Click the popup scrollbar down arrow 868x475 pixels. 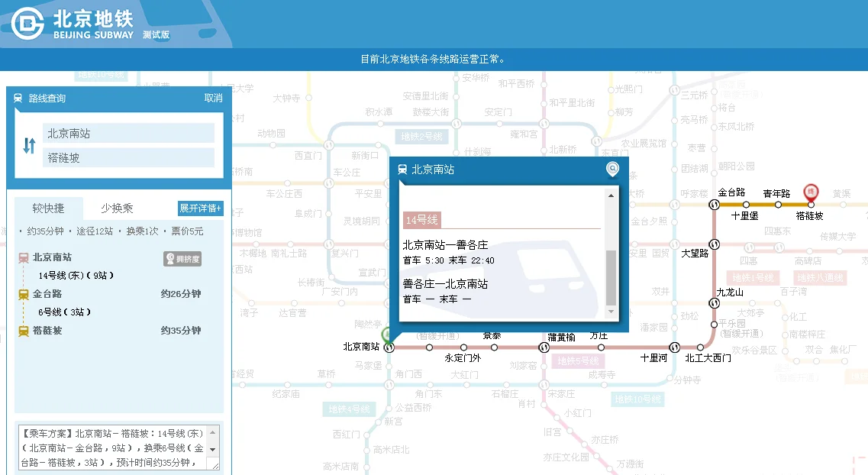point(611,312)
